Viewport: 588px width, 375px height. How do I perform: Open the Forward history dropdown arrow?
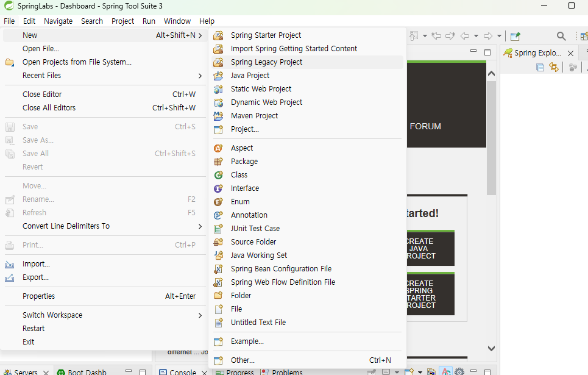[499, 36]
